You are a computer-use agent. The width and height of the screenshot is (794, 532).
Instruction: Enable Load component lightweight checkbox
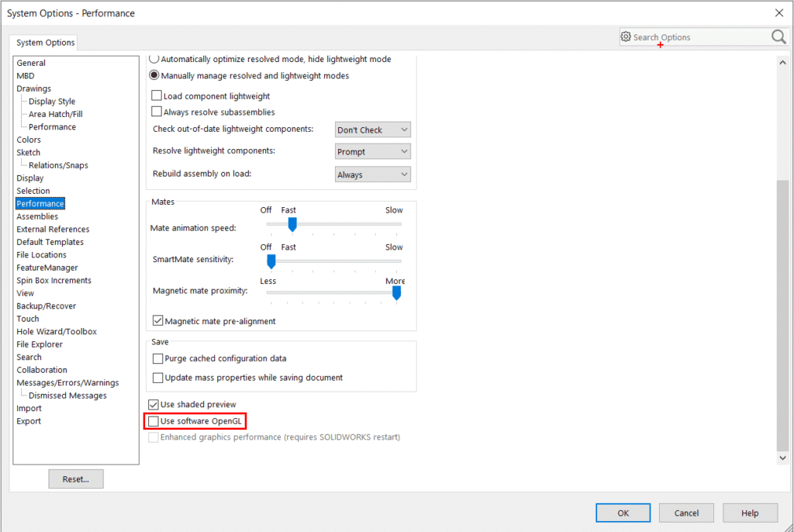tap(157, 95)
